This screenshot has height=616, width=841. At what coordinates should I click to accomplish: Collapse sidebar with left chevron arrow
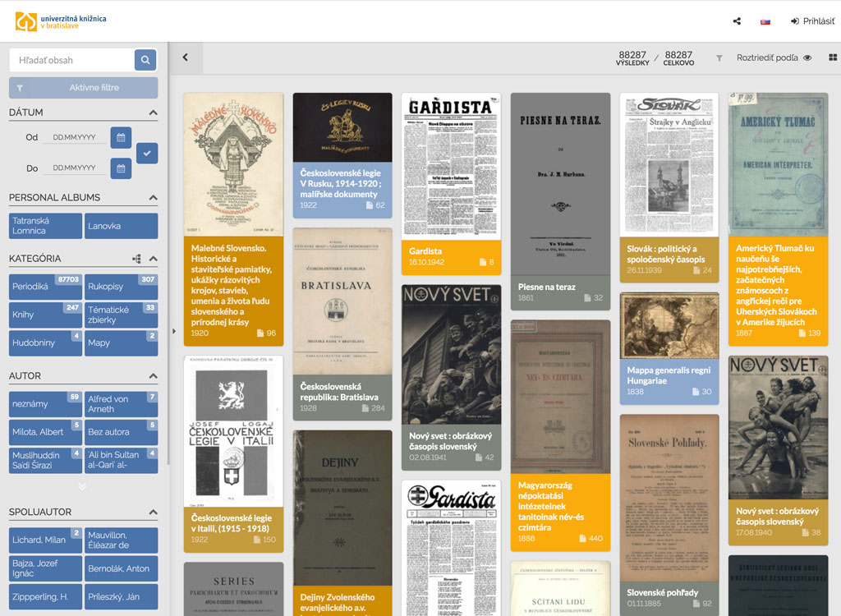186,57
